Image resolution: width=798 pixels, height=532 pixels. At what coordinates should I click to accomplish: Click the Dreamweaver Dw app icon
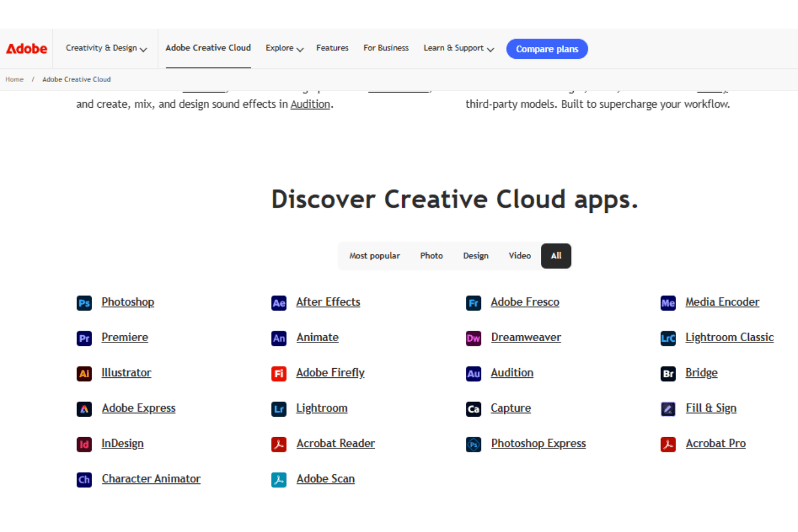tap(473, 338)
